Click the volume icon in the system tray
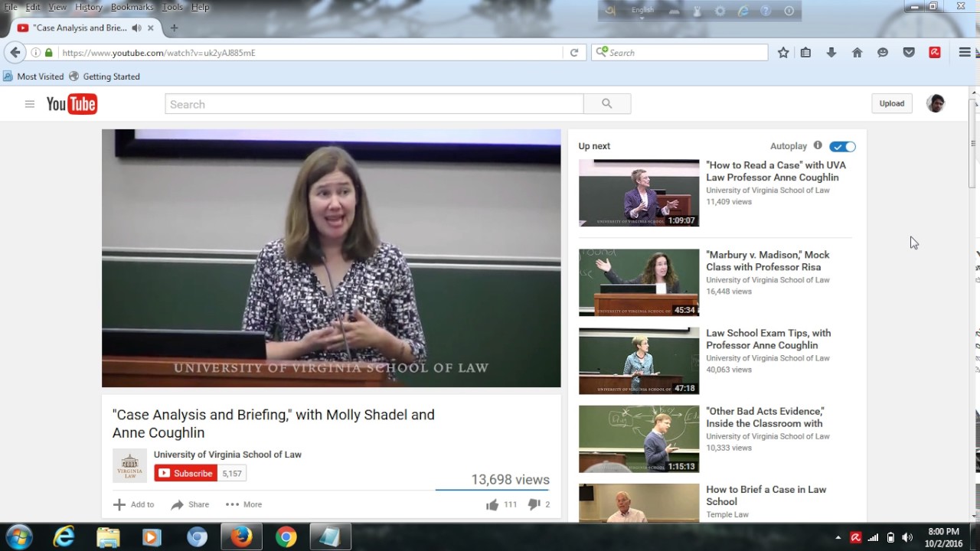 coord(907,537)
